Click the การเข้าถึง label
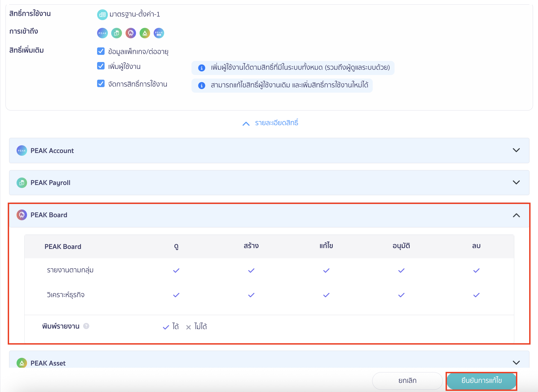Image resolution: width=538 pixels, height=392 pixels. (x=24, y=31)
